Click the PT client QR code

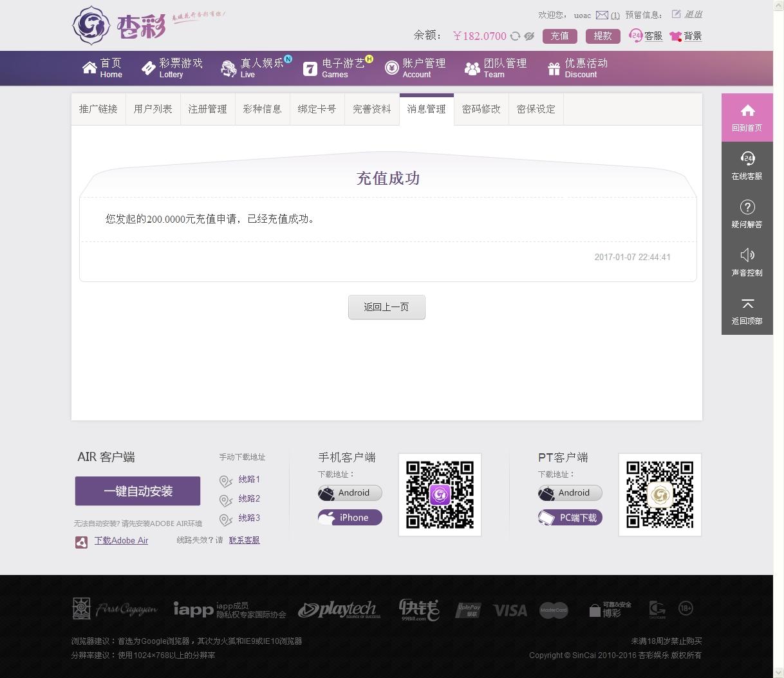[x=660, y=494]
